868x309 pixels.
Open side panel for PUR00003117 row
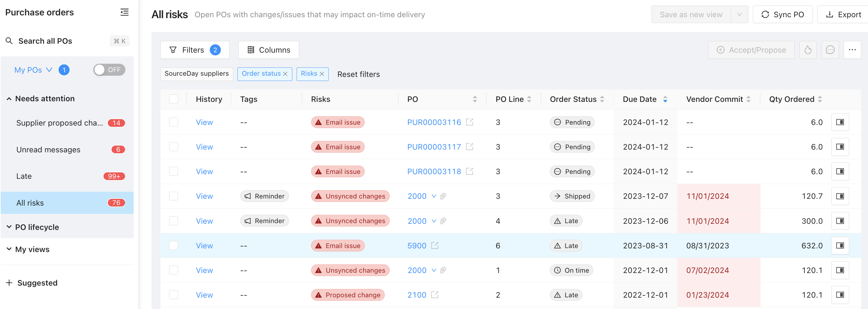840,147
